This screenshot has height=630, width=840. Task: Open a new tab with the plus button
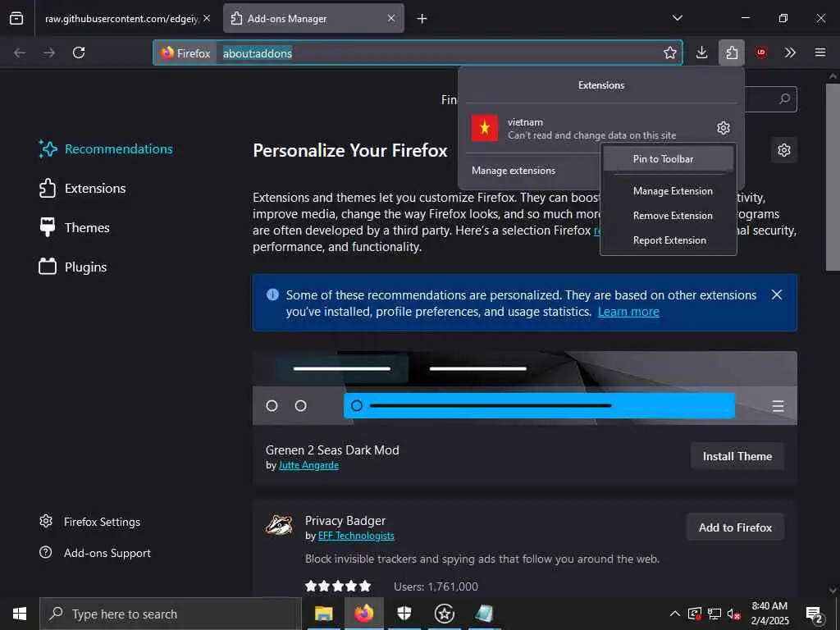click(x=422, y=19)
